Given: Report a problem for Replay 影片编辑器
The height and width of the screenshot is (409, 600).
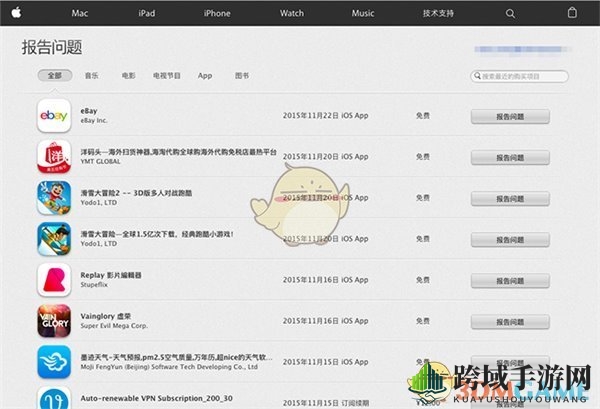Looking at the screenshot, I should coord(510,281).
